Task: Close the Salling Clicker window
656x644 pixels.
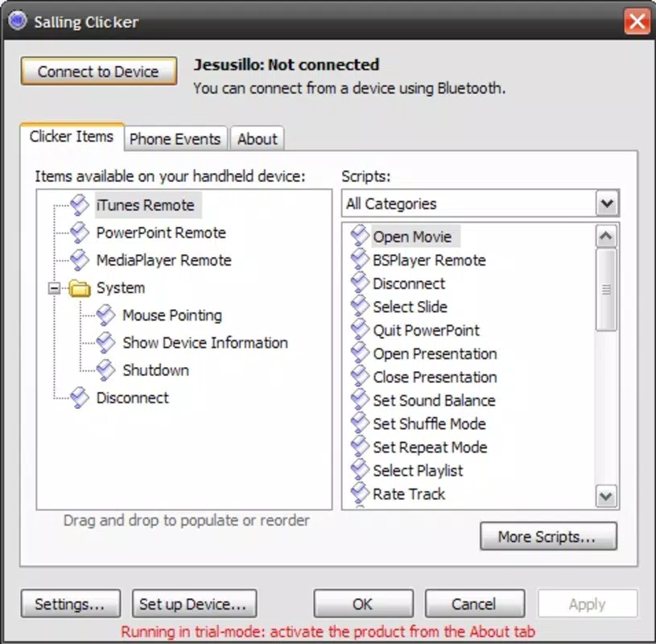Action: (637, 22)
